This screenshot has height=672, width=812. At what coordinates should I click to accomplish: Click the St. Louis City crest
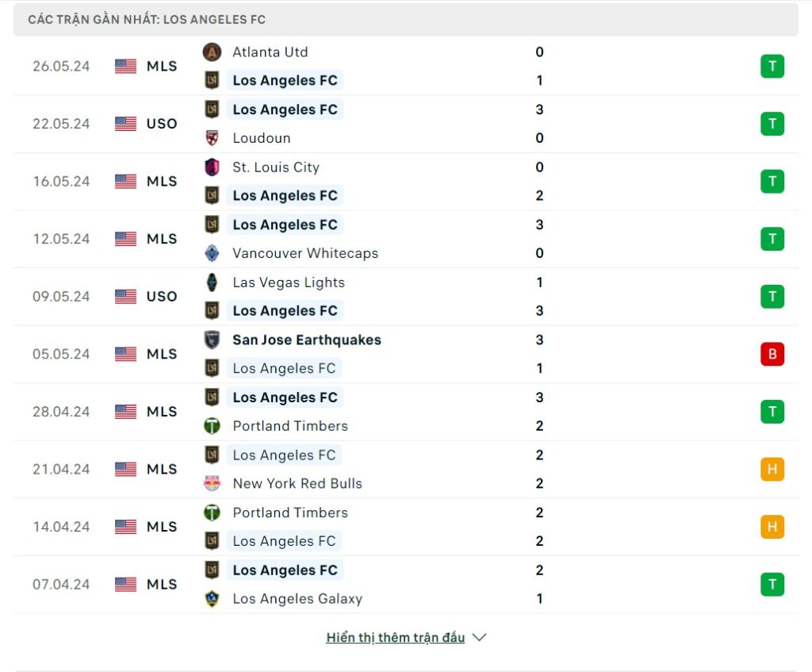click(212, 167)
